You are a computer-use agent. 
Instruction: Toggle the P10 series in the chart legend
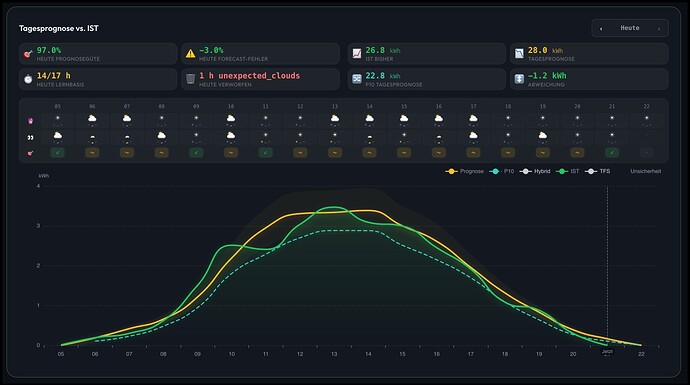pos(502,171)
